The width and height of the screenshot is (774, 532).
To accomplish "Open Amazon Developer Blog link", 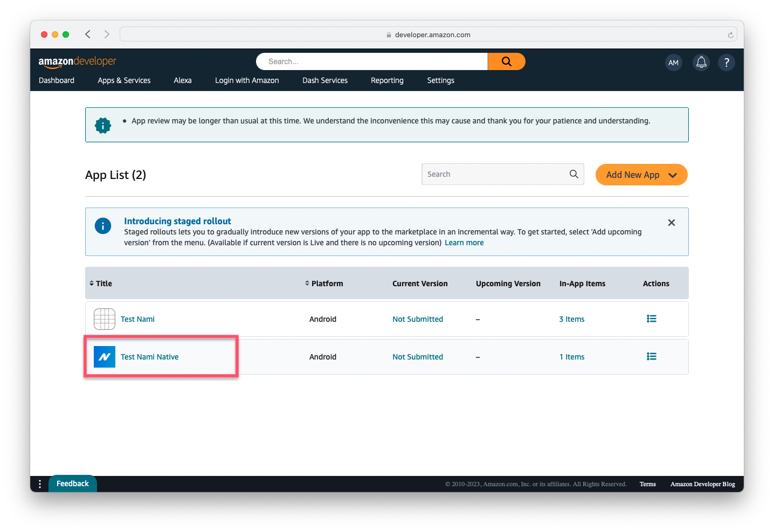I will (x=703, y=484).
